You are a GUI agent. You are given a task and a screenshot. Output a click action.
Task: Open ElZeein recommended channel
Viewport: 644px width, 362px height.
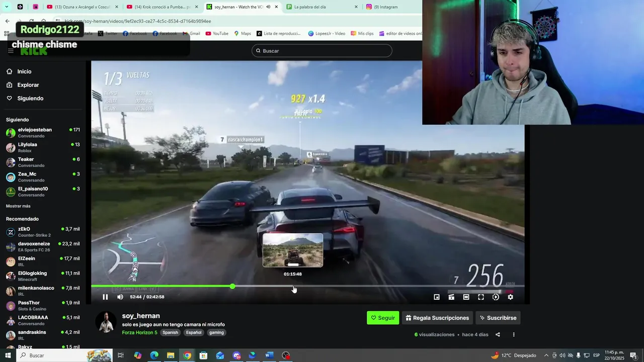(x=43, y=261)
